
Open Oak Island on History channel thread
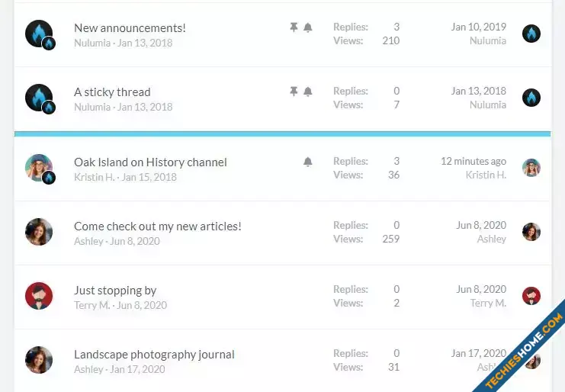tap(150, 162)
